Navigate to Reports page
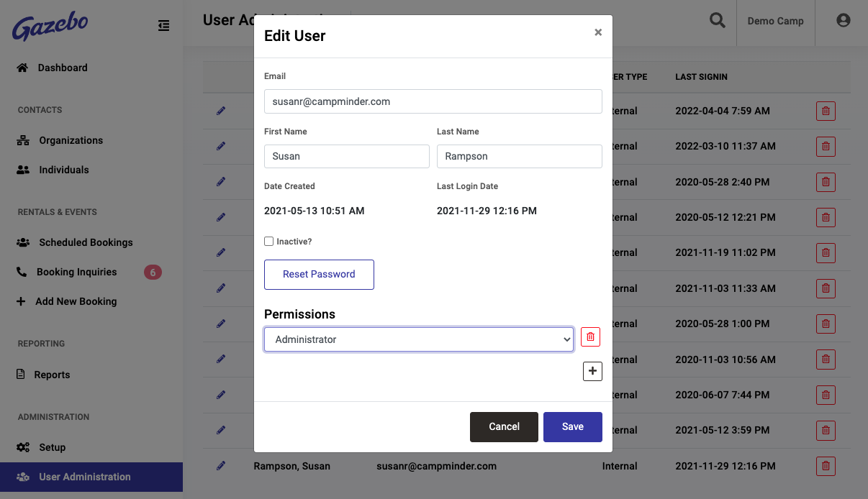868x499 pixels. tap(52, 375)
